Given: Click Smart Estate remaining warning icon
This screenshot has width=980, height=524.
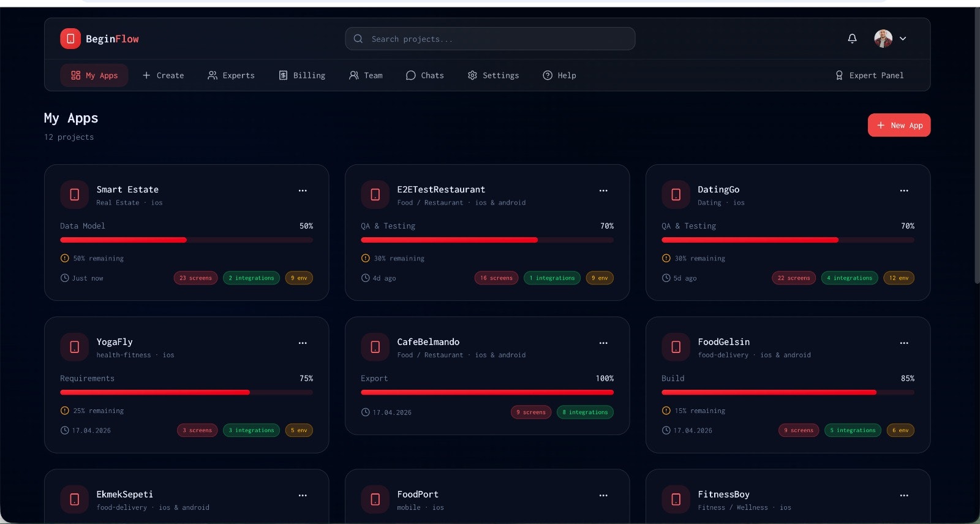Looking at the screenshot, I should click(x=64, y=259).
